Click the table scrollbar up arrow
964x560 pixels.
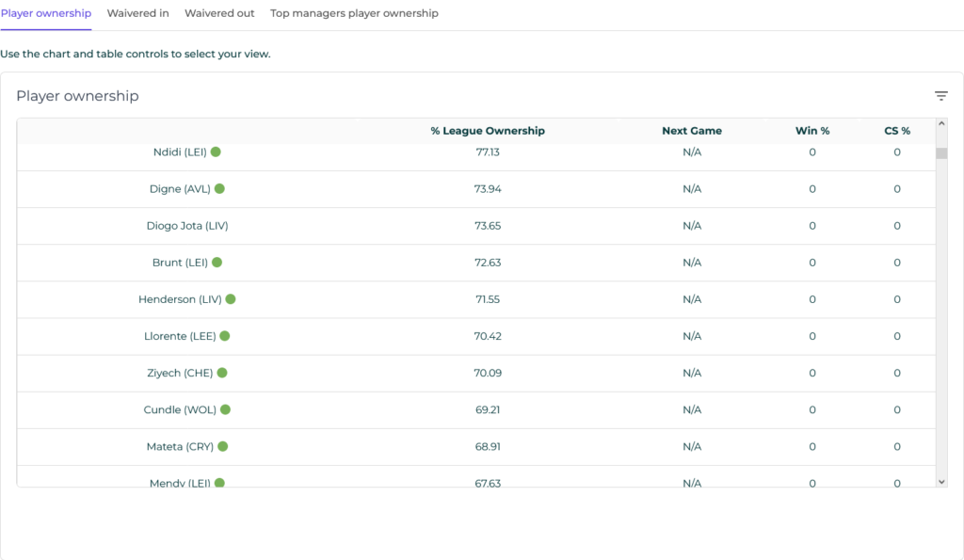pos(941,123)
